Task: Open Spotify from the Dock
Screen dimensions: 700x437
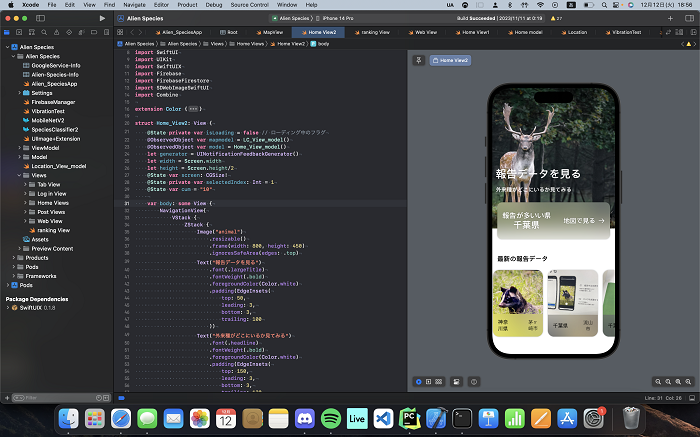Action: [331, 417]
